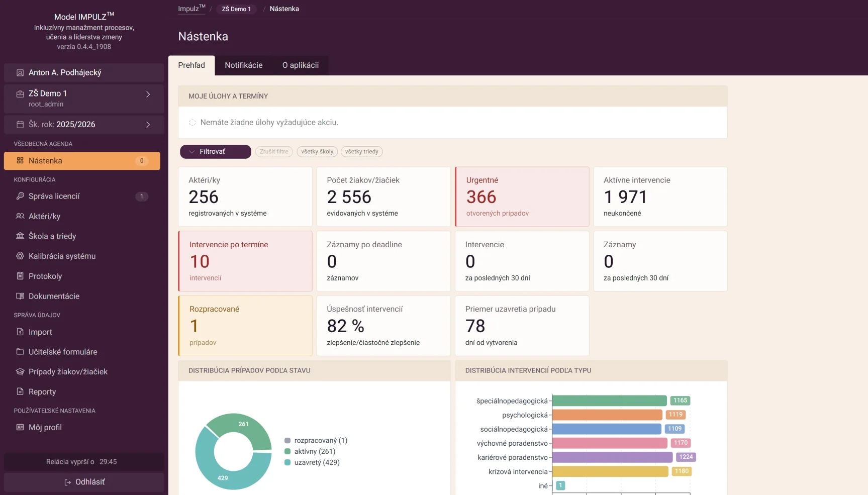The width and height of the screenshot is (868, 495).
Task: Click the Správa licencií badge showing 1
Action: pos(142,196)
